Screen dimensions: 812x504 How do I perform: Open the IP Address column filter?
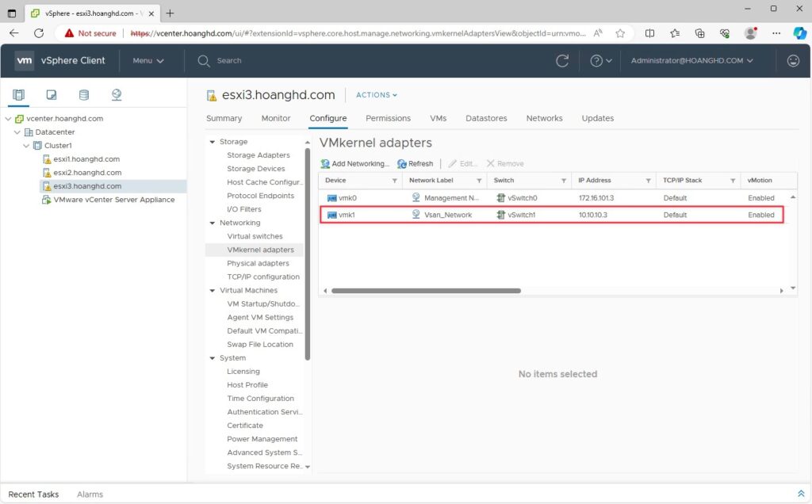[648, 181]
